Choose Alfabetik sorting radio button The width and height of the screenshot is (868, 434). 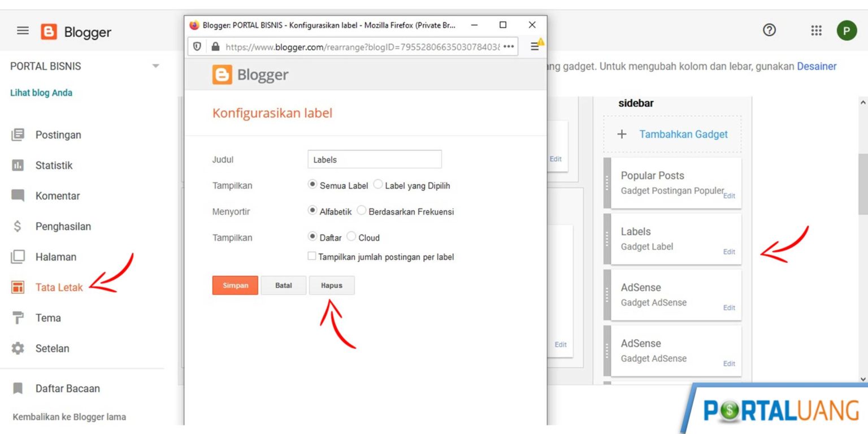[312, 210]
